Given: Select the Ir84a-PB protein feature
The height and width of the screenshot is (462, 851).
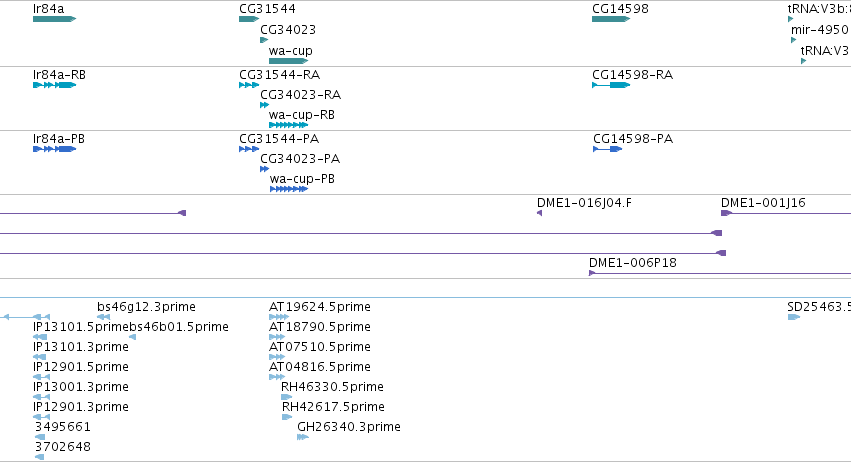Looking at the screenshot, I should pos(54,149).
